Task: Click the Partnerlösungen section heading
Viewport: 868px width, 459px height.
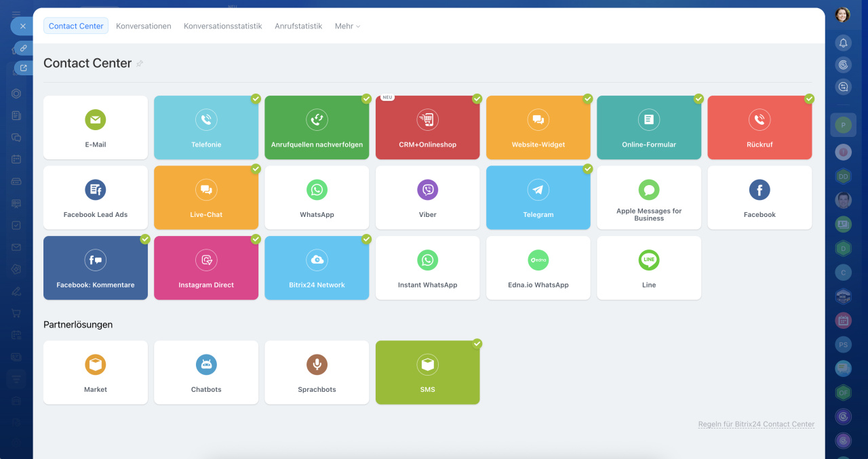Action: (x=78, y=325)
